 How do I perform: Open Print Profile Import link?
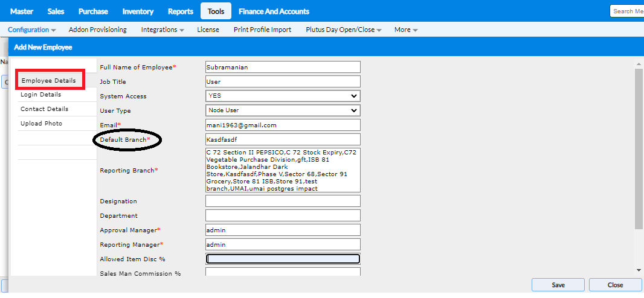262,30
